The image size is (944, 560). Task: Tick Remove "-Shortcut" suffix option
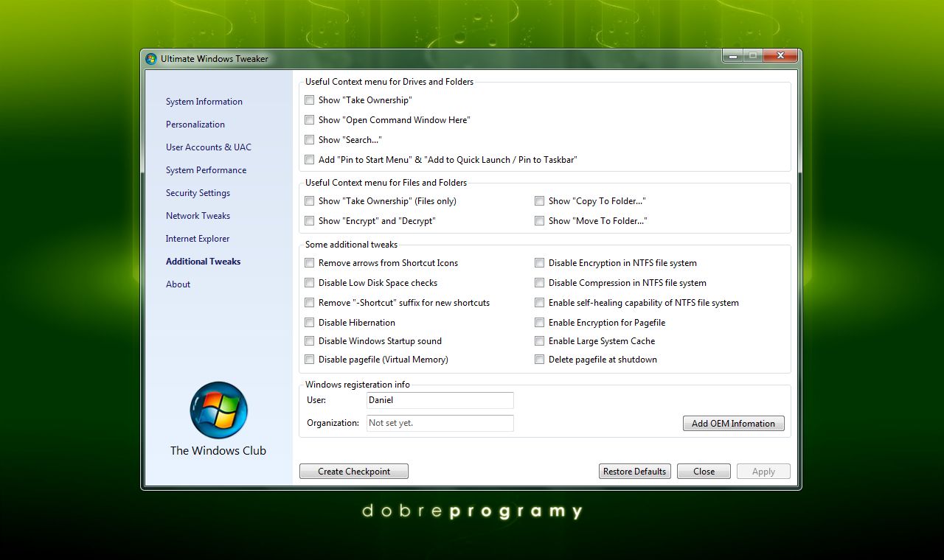click(x=310, y=303)
